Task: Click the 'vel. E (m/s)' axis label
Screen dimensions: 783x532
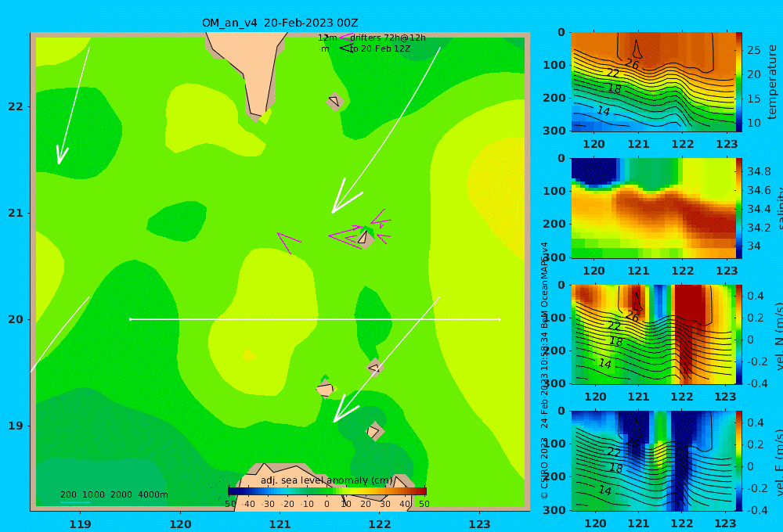Action: [778, 462]
